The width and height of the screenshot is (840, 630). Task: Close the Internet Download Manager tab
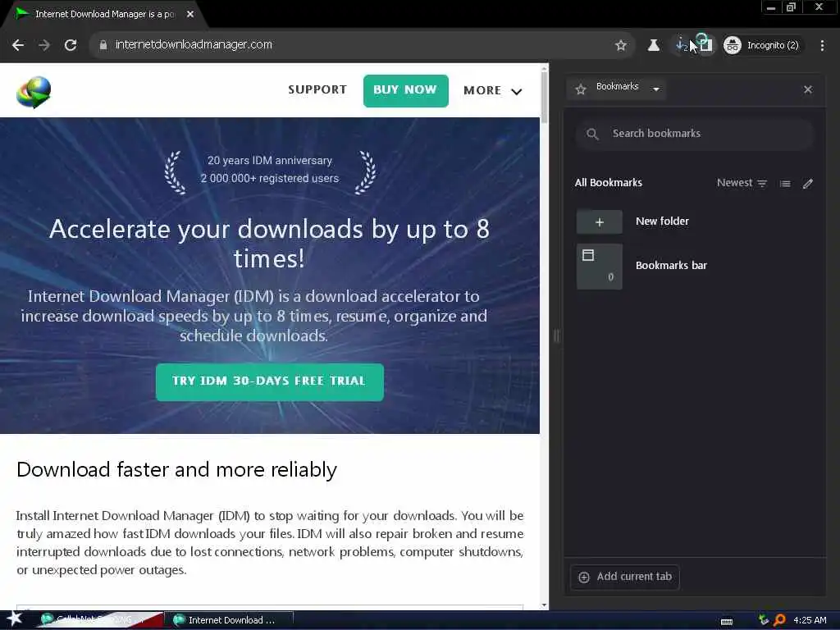[190, 14]
